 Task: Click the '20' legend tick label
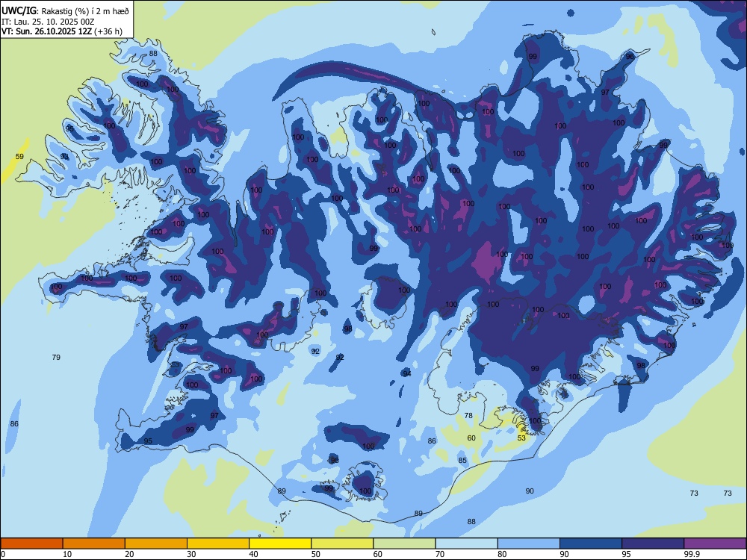pos(129,554)
